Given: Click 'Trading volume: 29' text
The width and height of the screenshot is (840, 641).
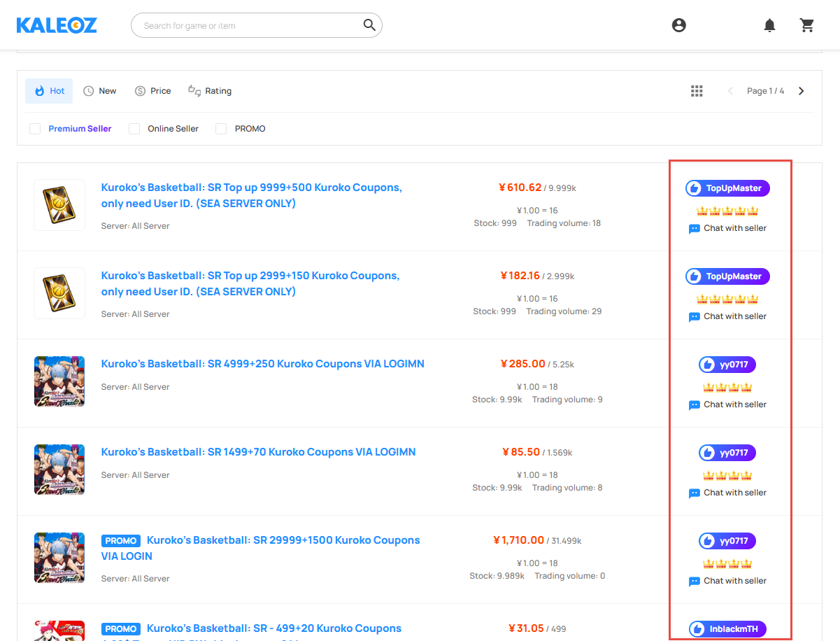Looking at the screenshot, I should coord(564,311).
